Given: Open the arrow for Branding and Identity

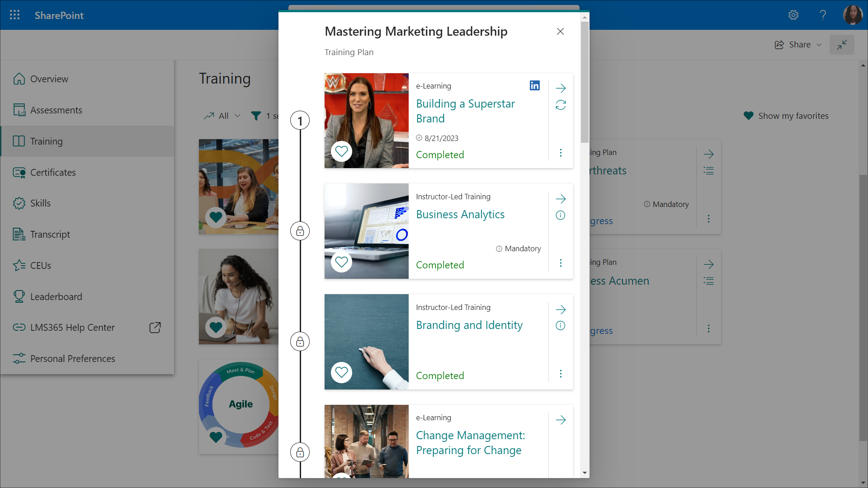Looking at the screenshot, I should tap(561, 310).
